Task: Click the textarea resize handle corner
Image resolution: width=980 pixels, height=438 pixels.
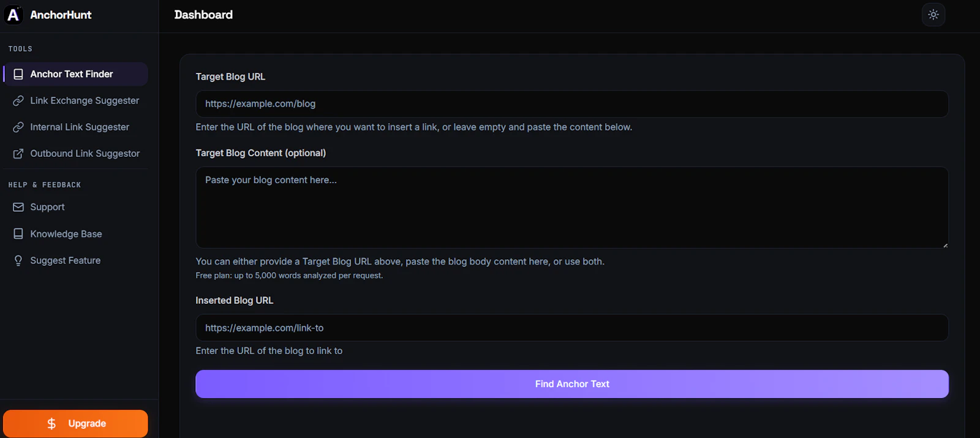Action: click(945, 245)
